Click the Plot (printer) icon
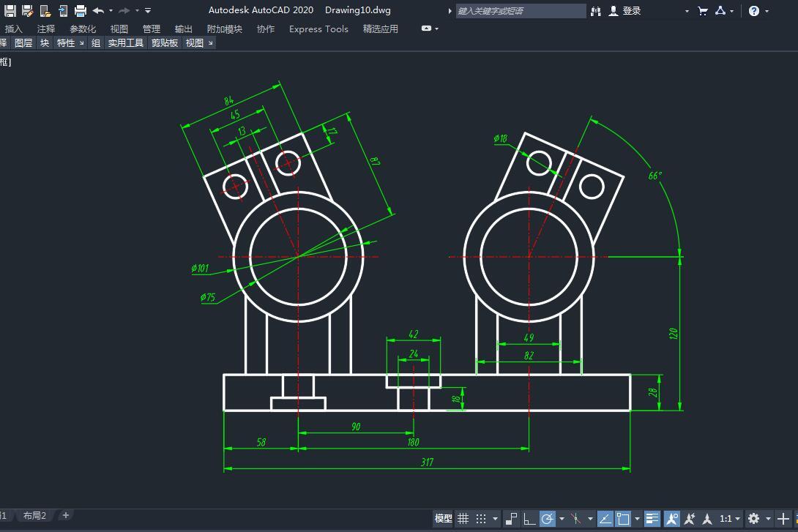The image size is (798, 532). 81,11
